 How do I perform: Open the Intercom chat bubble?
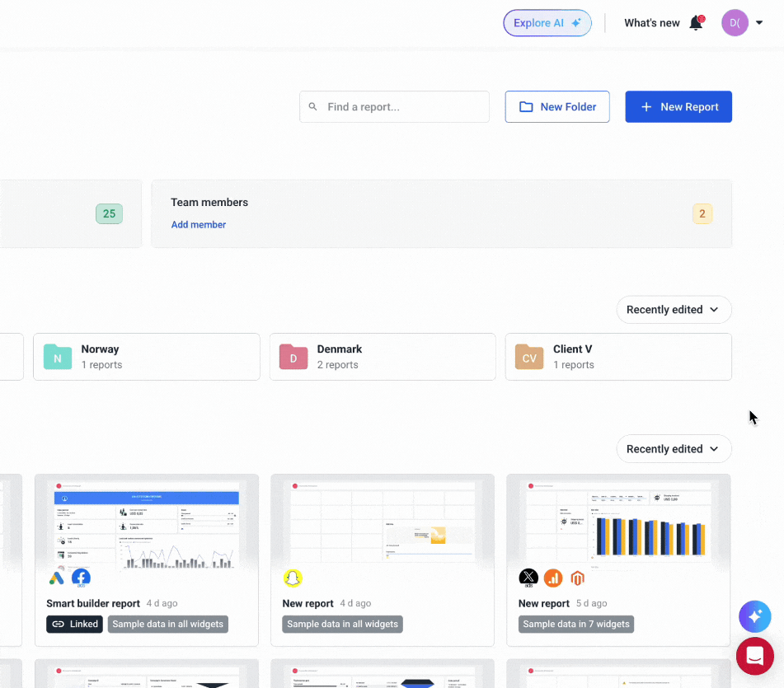[x=754, y=656]
